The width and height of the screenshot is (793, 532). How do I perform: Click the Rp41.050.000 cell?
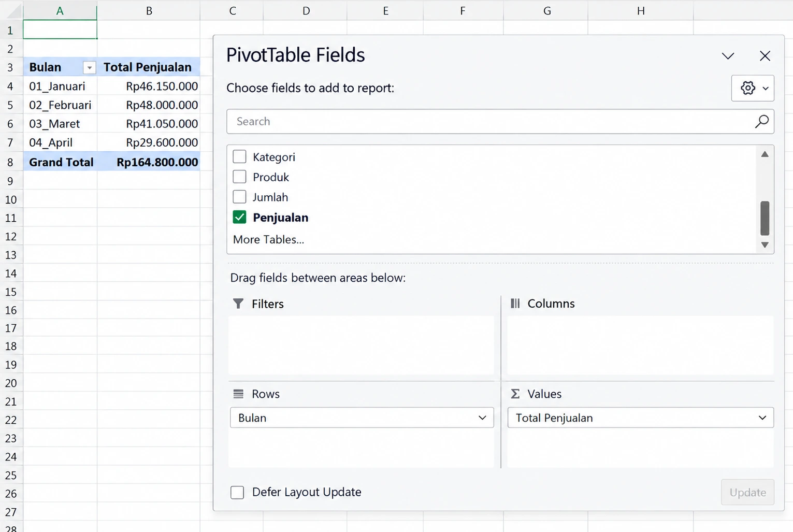149,123
